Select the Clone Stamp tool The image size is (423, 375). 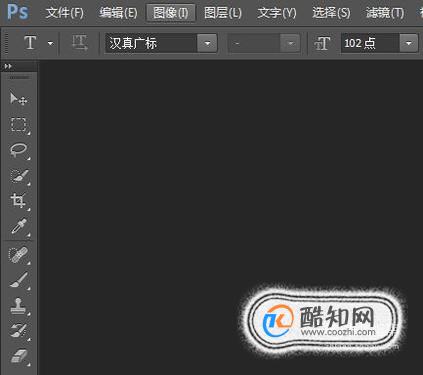click(18, 306)
